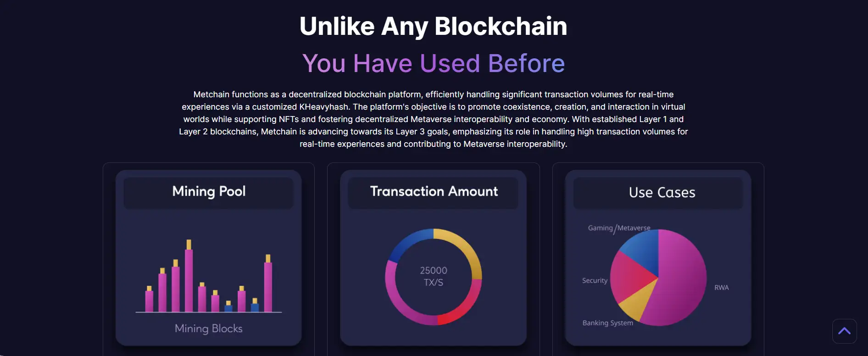Screen dimensions: 868x356
Task: Click the Mining Blocks caption
Action: (209, 328)
